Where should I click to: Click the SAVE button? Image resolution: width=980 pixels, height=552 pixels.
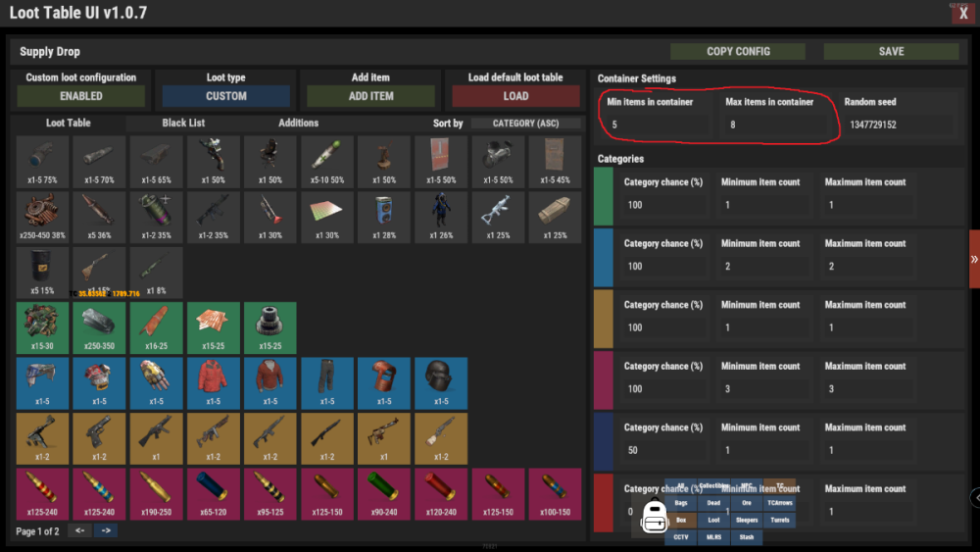point(891,52)
